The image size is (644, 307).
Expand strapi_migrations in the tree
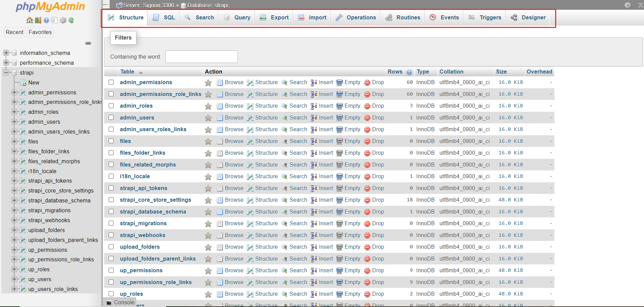[14, 210]
